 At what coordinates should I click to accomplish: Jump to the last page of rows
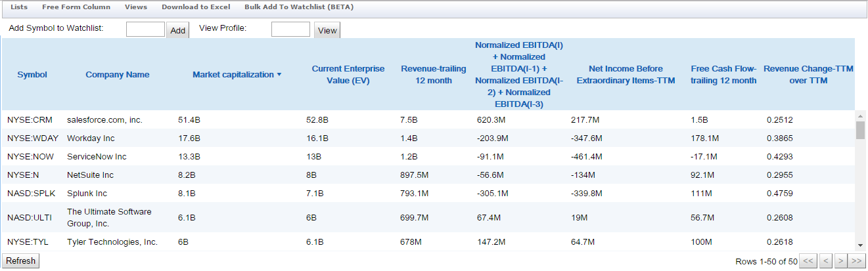click(x=856, y=261)
